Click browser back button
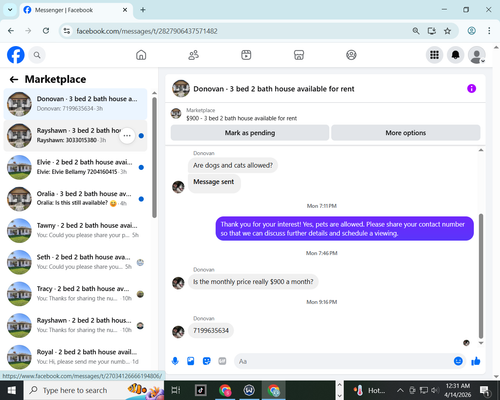This screenshot has height=400, width=500. [11, 31]
